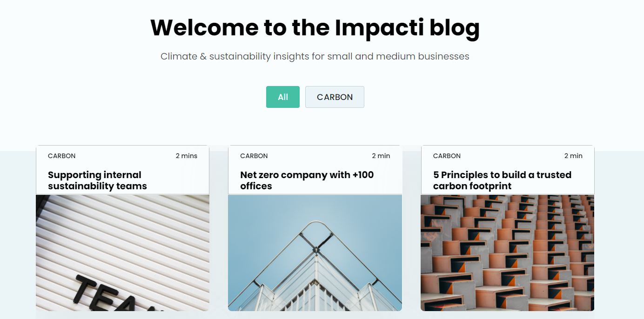Click the building-rooftop thumbnail on the net zero card
The image size is (644, 319).
point(315,253)
